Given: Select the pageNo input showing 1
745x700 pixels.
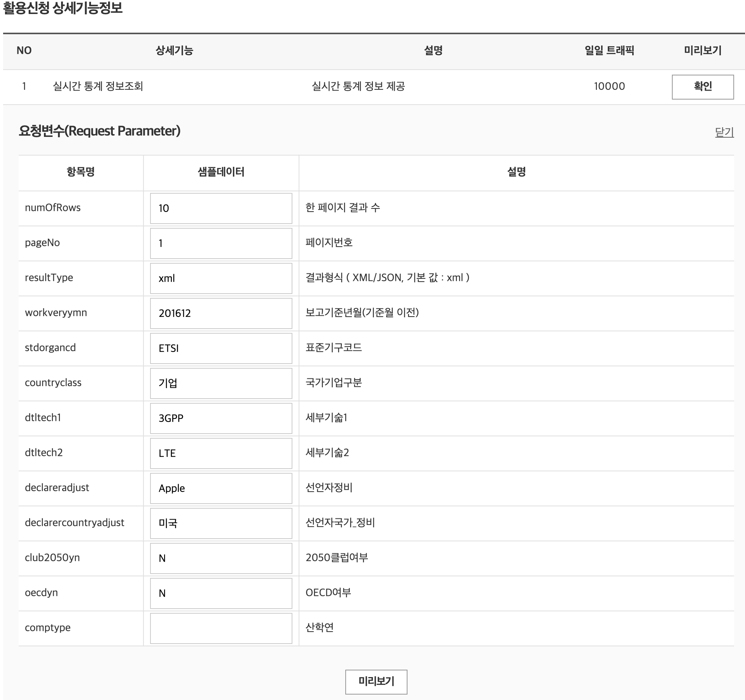Looking at the screenshot, I should point(220,243).
